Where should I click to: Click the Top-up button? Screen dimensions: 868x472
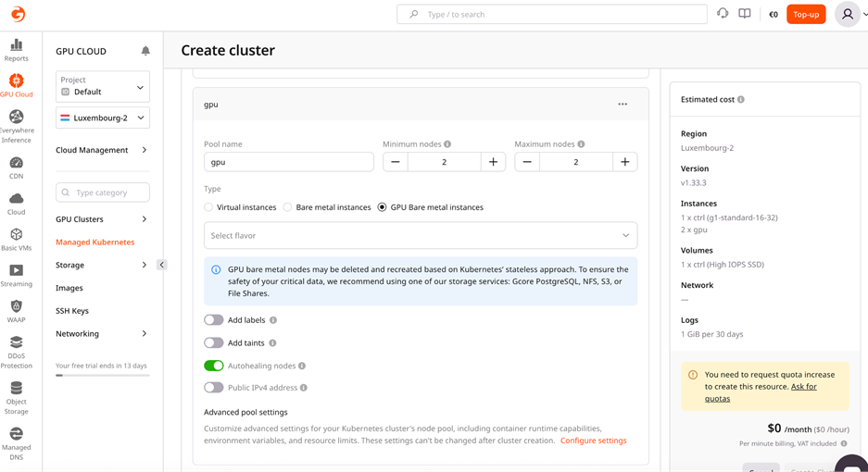(x=806, y=15)
